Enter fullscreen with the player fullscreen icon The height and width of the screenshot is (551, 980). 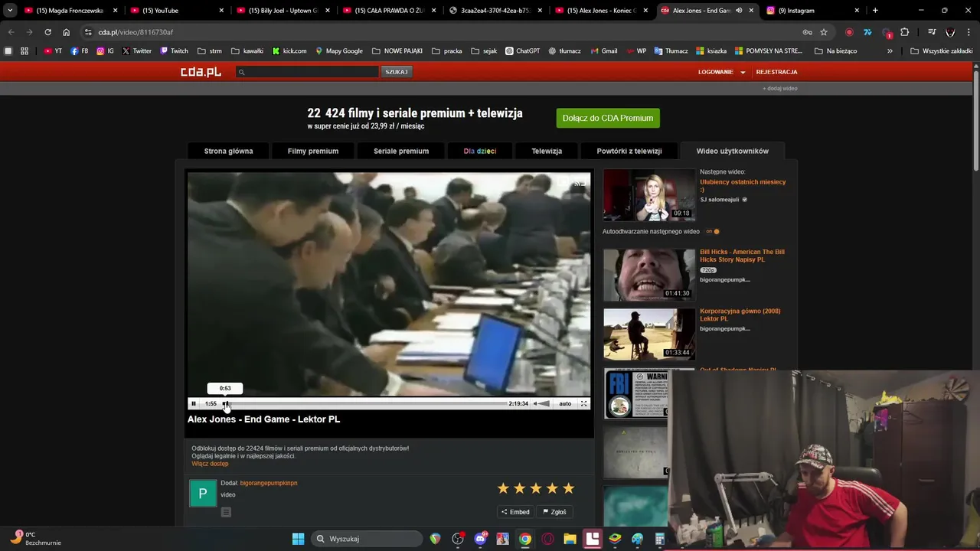583,403
